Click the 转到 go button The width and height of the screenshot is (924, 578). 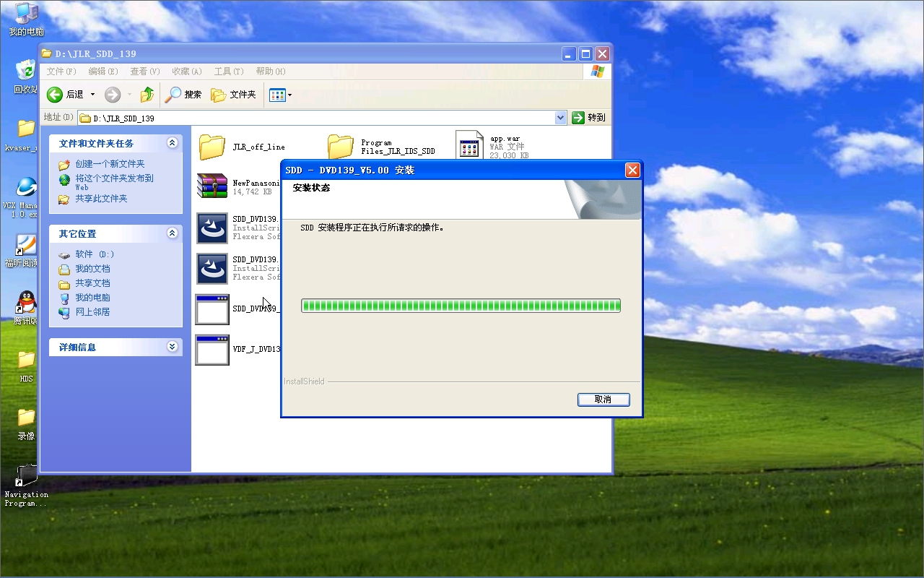point(588,118)
